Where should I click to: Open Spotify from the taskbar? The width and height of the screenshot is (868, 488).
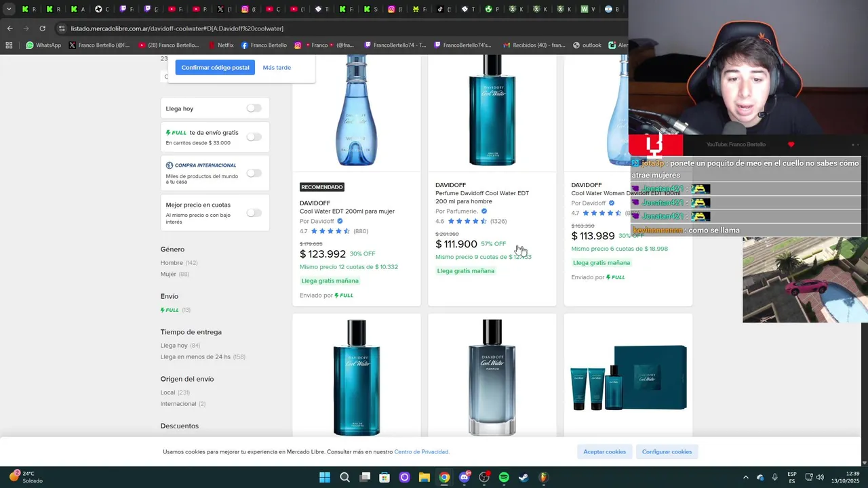504,477
